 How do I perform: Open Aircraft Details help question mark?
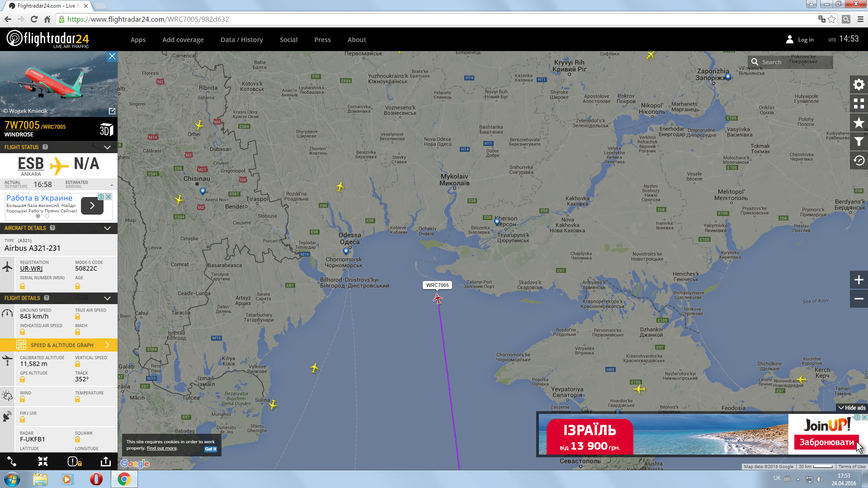[52, 228]
